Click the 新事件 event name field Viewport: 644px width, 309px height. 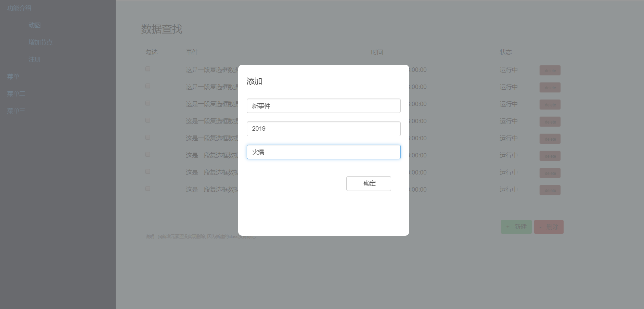pos(323,106)
